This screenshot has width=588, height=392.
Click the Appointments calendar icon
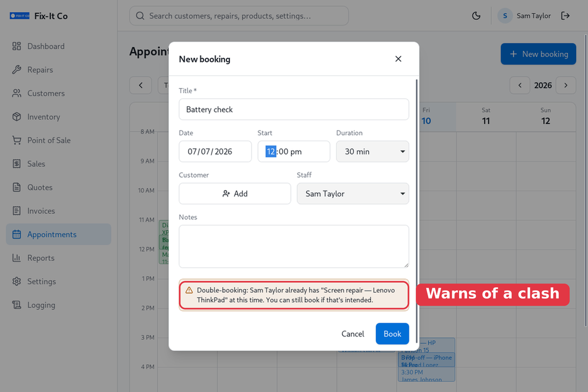tap(17, 234)
